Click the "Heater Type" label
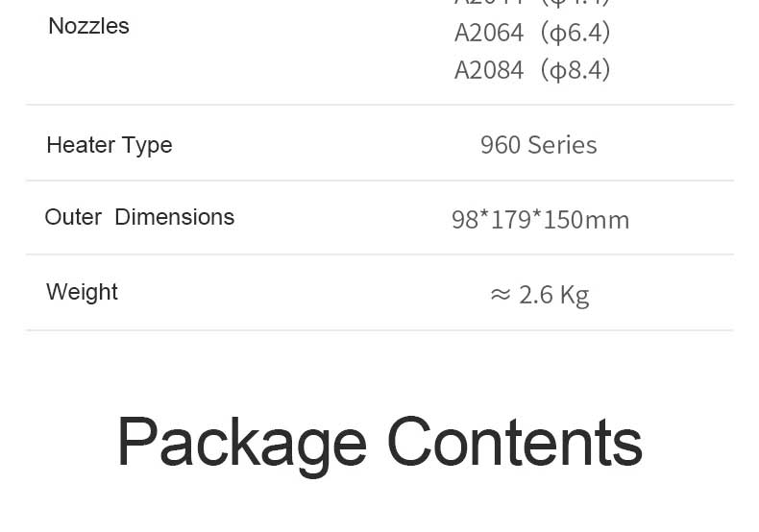 coord(110,145)
